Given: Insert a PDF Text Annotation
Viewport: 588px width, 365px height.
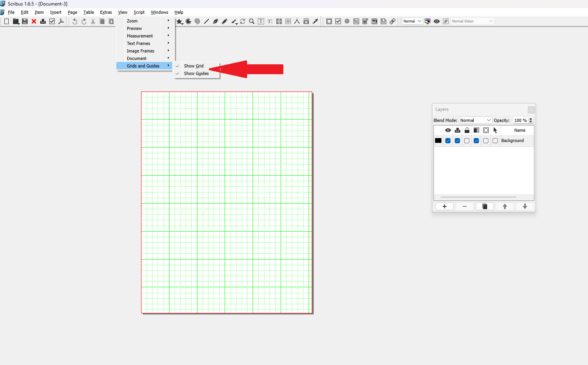Looking at the screenshot, I should [383, 21].
